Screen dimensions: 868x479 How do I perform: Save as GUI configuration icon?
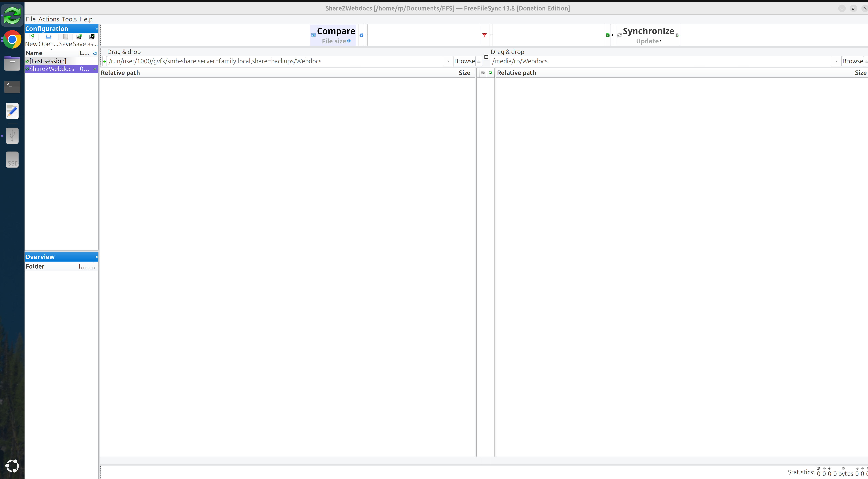pyautogui.click(x=79, y=37)
